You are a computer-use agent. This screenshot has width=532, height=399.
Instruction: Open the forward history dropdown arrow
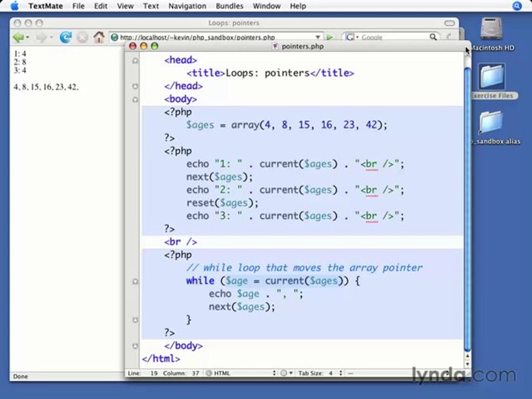point(51,37)
